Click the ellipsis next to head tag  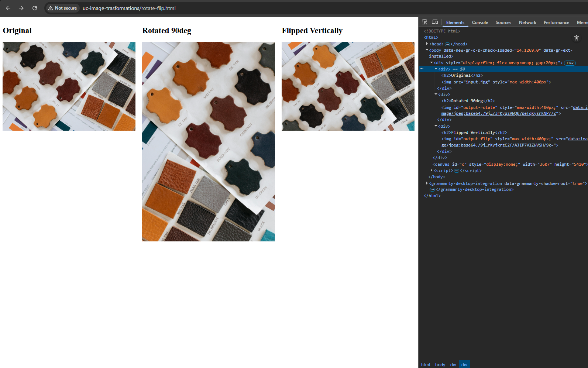(x=447, y=44)
